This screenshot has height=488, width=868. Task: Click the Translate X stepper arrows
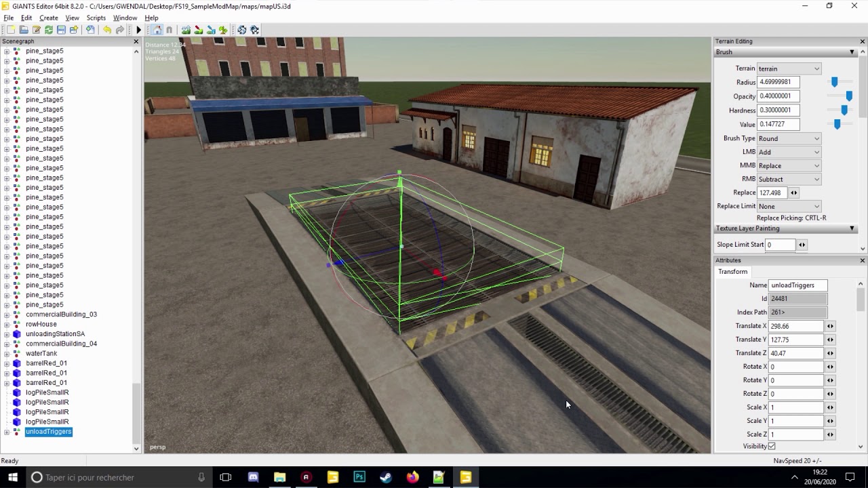tap(829, 326)
